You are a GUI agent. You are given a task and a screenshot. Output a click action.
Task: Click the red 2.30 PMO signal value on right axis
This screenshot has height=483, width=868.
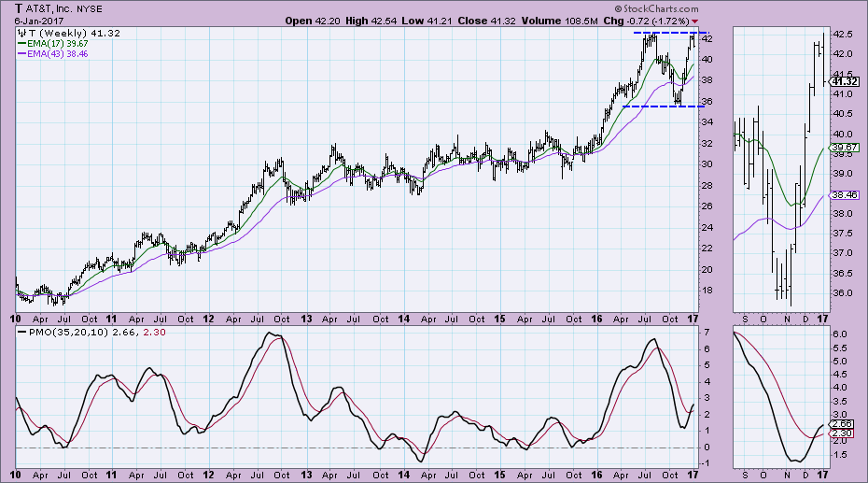[840, 433]
